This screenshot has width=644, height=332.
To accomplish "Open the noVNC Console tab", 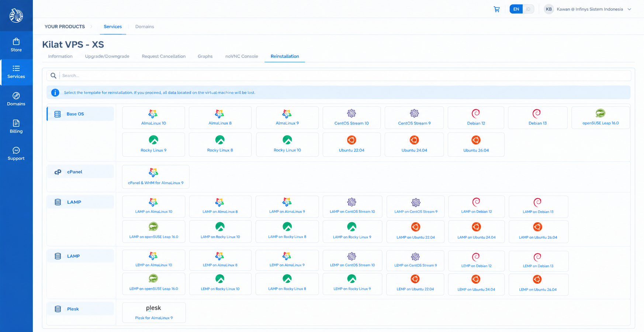I will [242, 56].
